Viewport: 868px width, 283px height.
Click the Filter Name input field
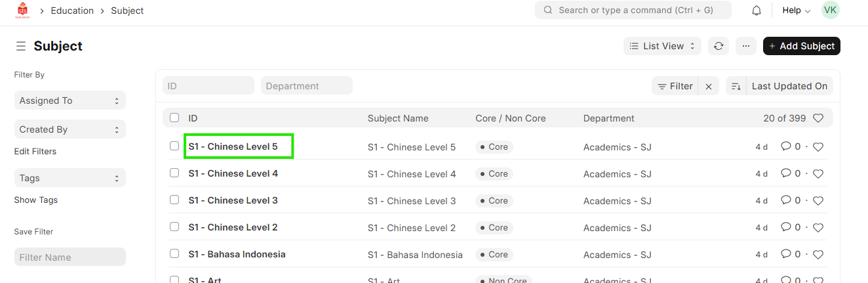[x=69, y=257]
